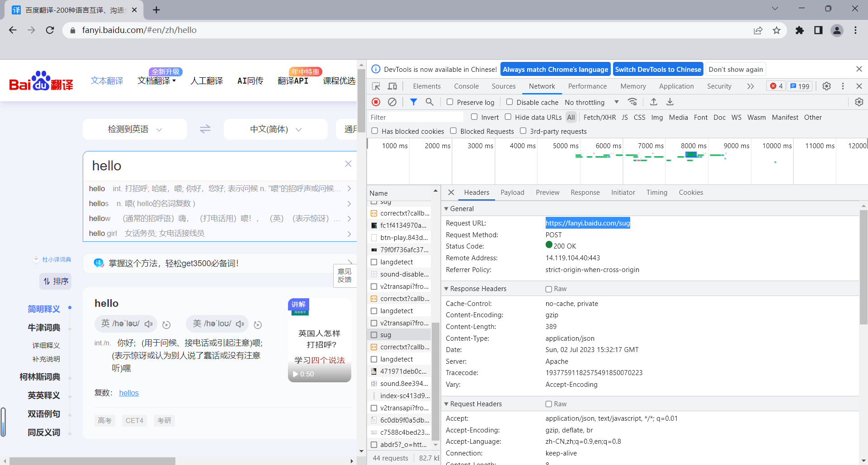This screenshot has width=868, height=465.
Task: Open the 199 issues badge
Action: click(800, 86)
